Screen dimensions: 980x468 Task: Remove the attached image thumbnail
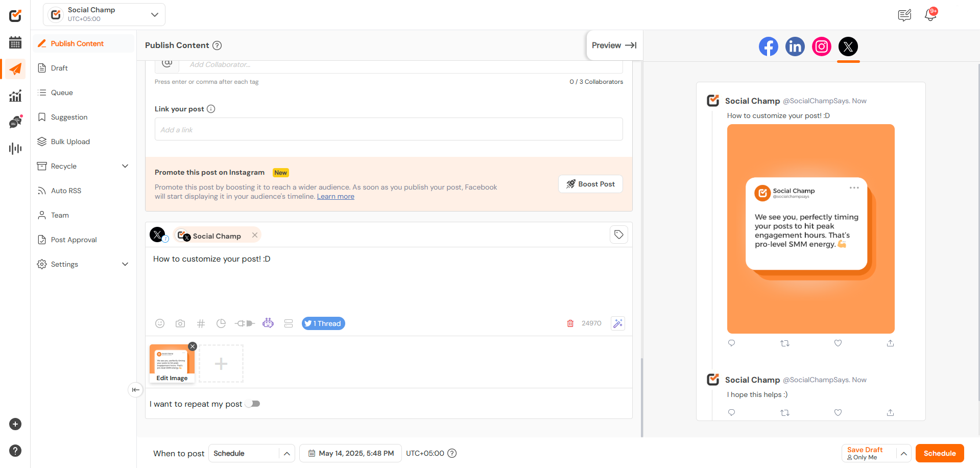193,346
